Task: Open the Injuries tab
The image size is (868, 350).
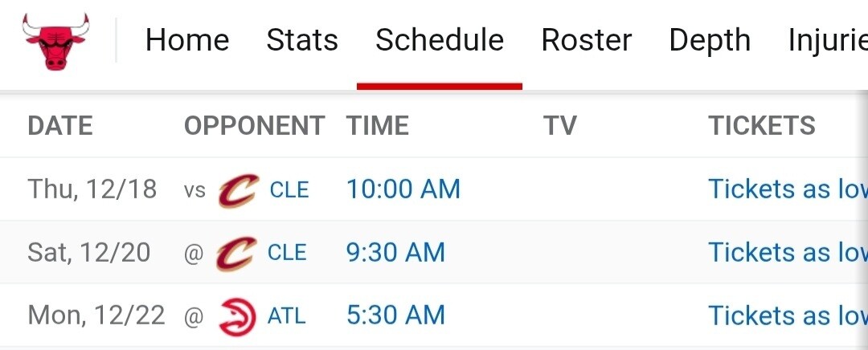Action: 827,40
